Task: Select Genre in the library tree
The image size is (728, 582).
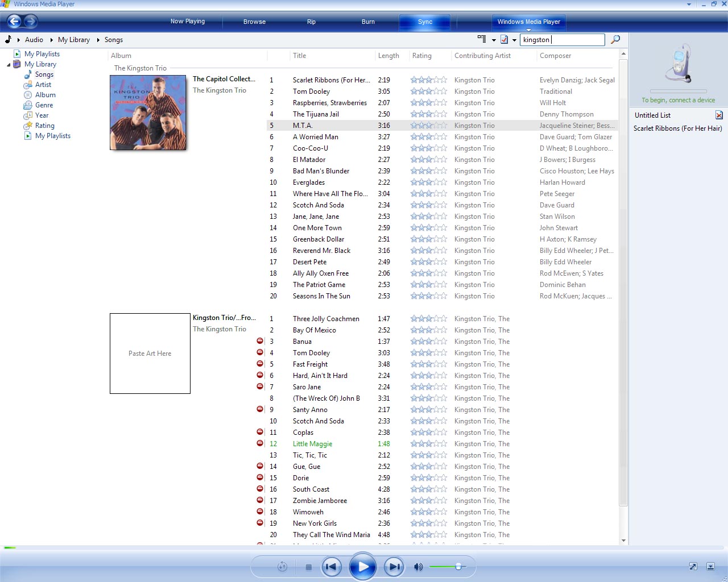Action: pos(44,105)
